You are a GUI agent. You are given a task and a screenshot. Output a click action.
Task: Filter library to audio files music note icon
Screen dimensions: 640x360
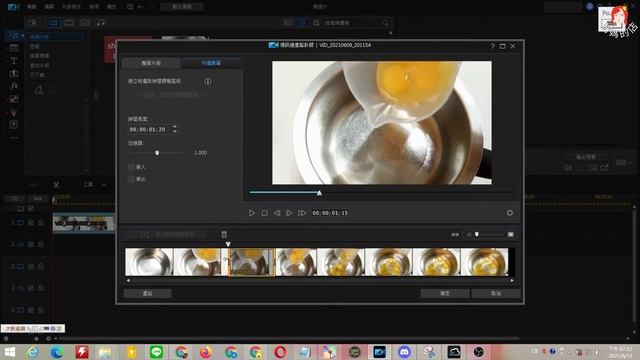[101, 22]
